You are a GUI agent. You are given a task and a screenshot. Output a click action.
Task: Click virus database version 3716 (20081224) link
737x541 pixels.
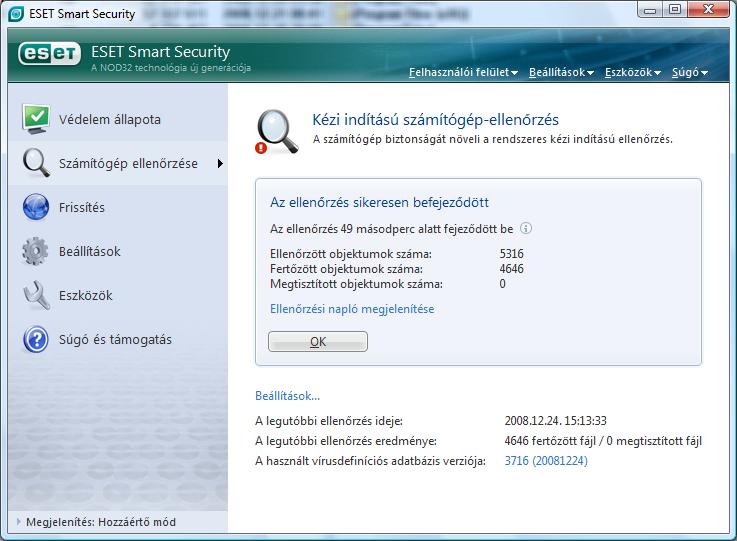[x=546, y=461]
